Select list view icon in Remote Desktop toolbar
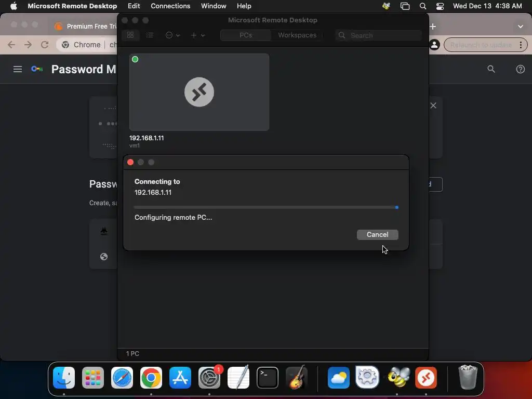The height and width of the screenshot is (399, 532). pyautogui.click(x=150, y=35)
